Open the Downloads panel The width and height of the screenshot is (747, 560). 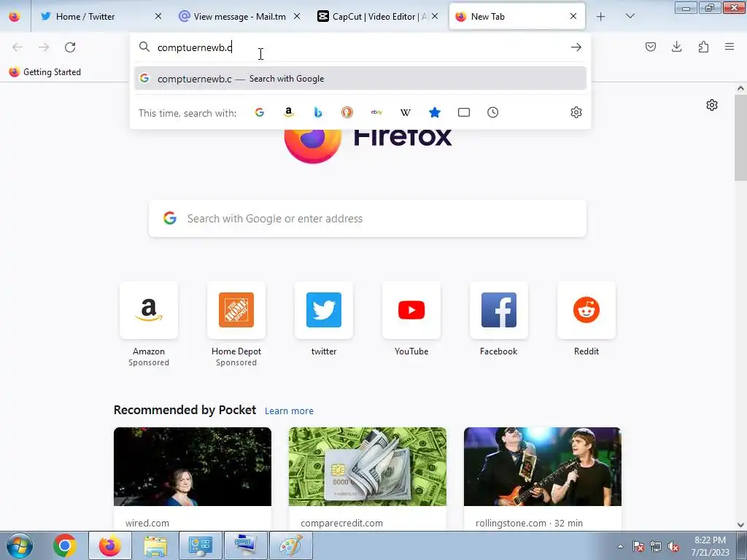(676, 47)
